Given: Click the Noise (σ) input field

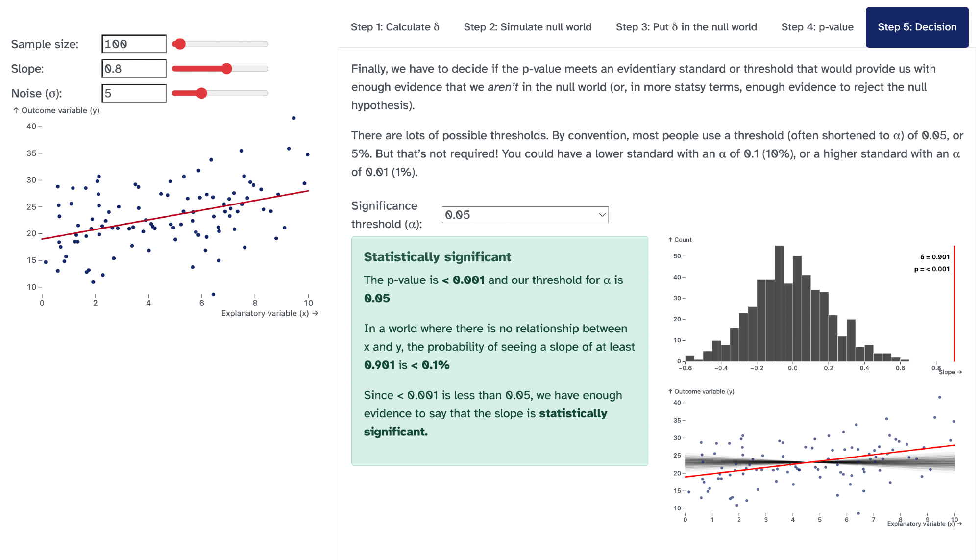Looking at the screenshot, I should [x=134, y=93].
